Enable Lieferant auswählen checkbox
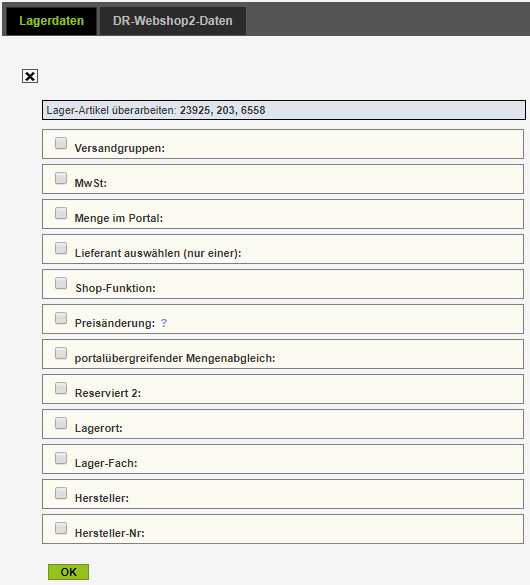The image size is (530, 585). pyautogui.click(x=61, y=248)
